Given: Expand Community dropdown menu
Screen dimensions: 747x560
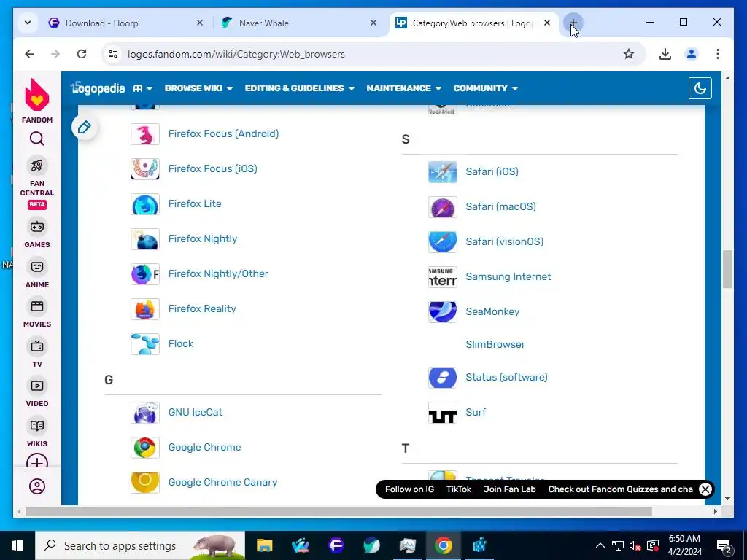Looking at the screenshot, I should [485, 88].
